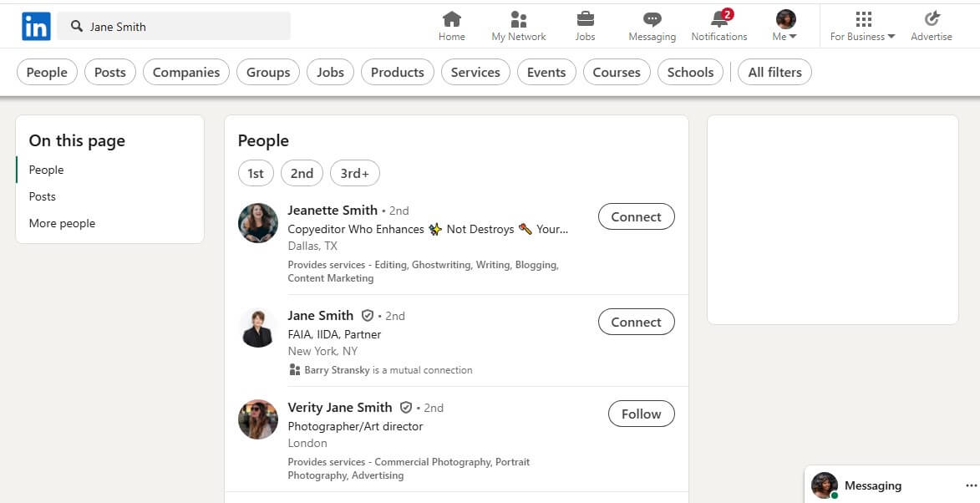Open the Messaging chat icon
This screenshot has height=503, width=980.
click(x=652, y=19)
